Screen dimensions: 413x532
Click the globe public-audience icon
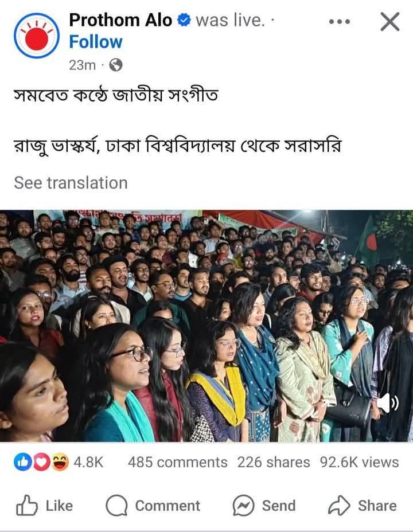coord(116,65)
